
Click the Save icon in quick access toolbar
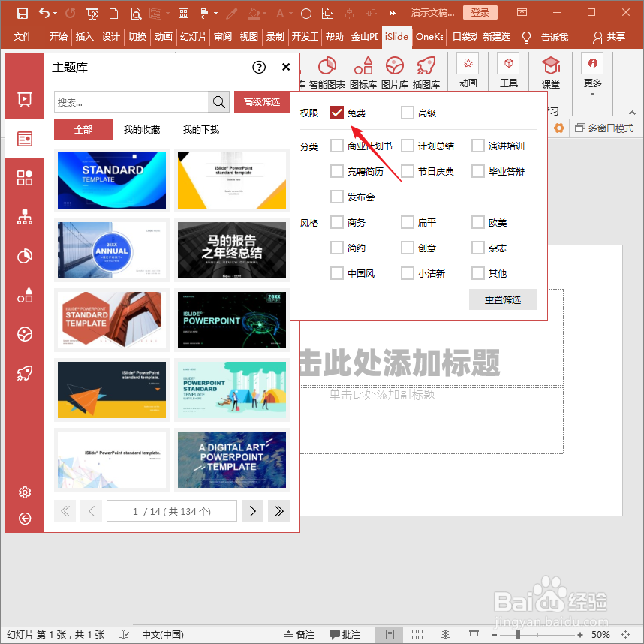[x=23, y=14]
